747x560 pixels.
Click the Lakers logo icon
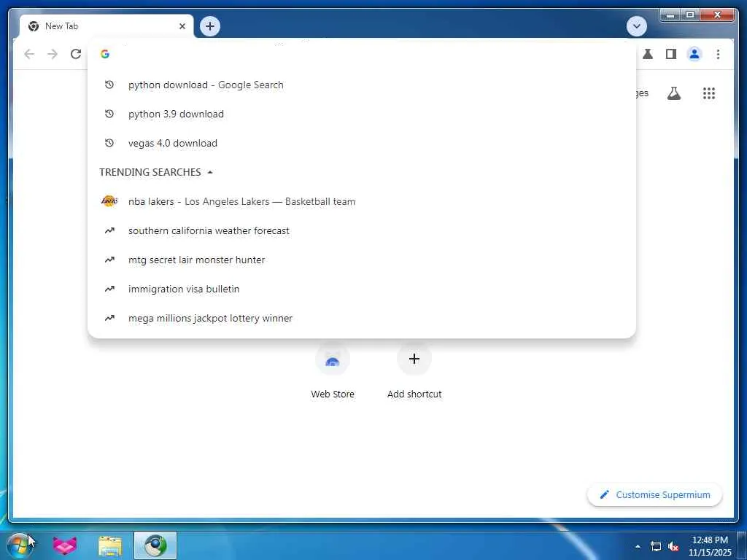(x=109, y=201)
